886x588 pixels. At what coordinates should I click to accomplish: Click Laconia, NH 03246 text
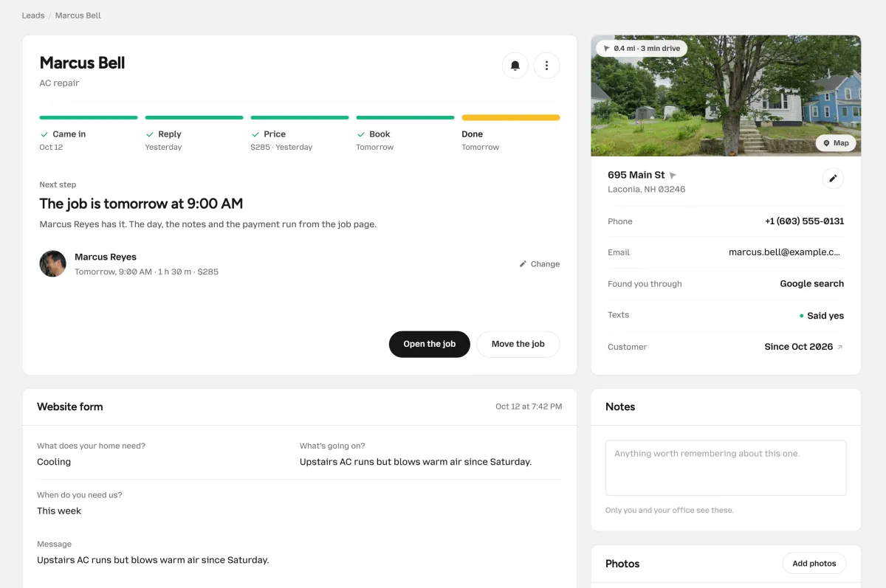coord(647,190)
